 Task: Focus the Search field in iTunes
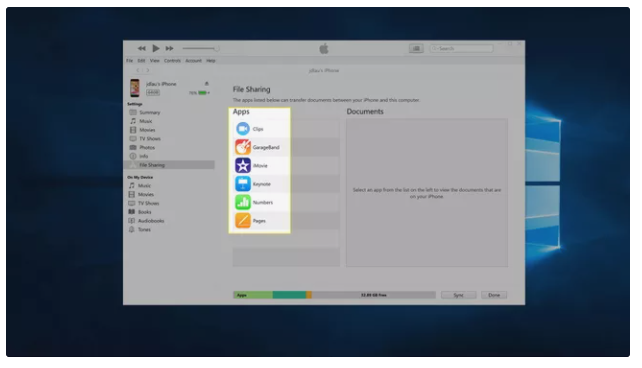461,48
